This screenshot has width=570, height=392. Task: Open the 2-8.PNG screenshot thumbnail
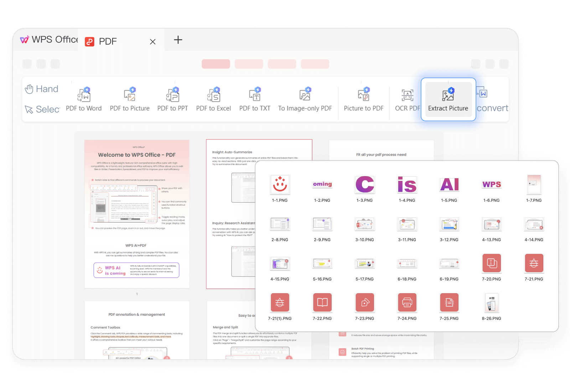click(x=280, y=224)
